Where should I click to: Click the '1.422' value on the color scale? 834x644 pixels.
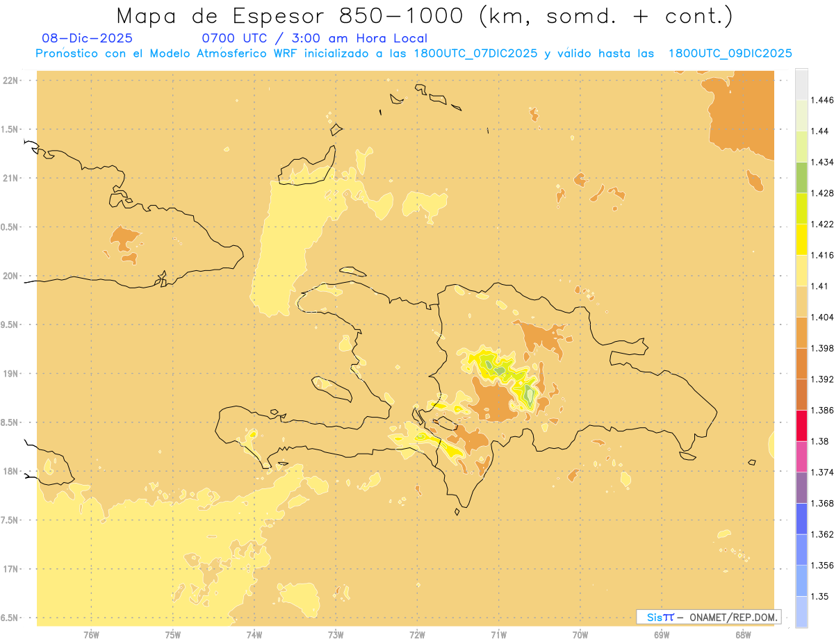coord(823,224)
